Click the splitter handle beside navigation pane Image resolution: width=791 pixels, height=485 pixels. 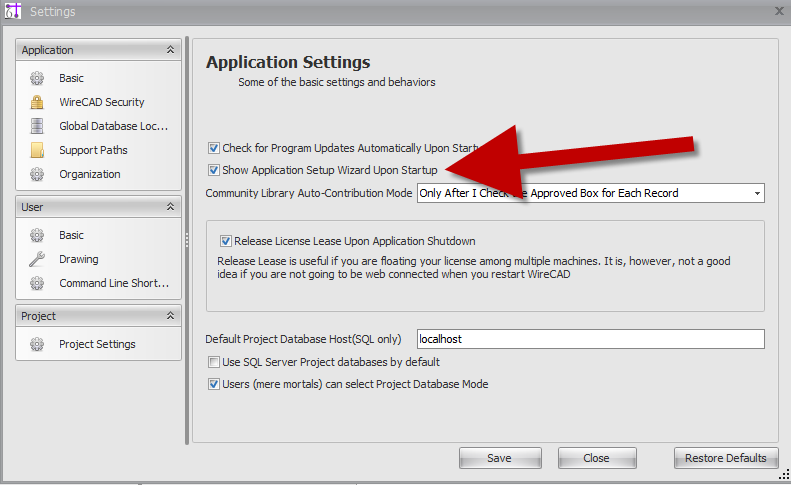pos(187,240)
